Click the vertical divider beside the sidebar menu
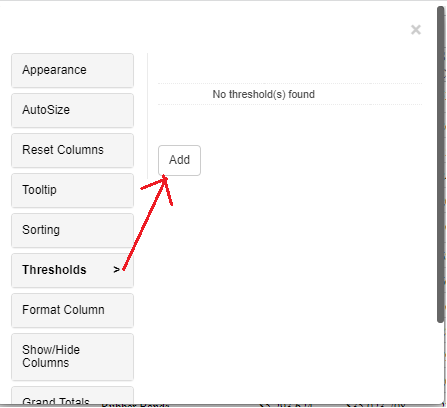 click(148, 116)
